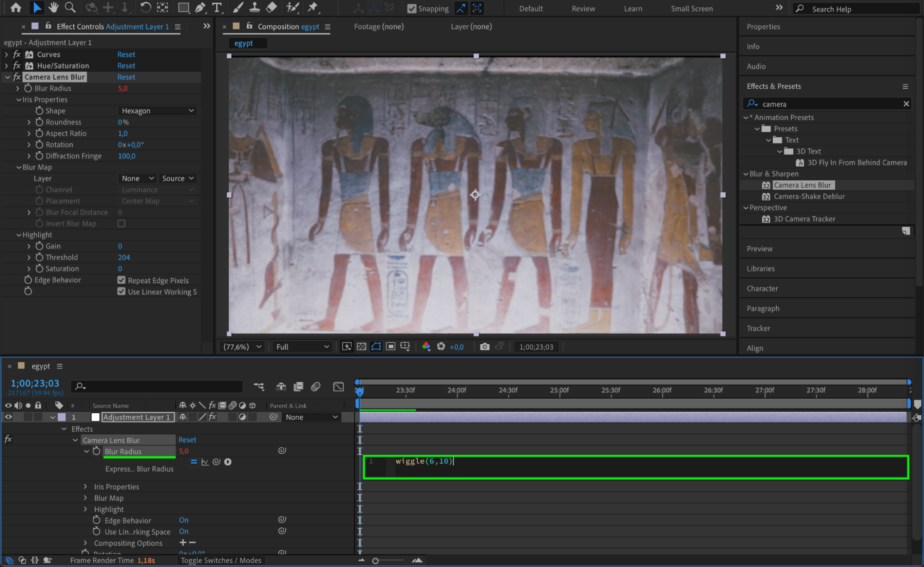Select the Hand tool
The height and width of the screenshot is (567, 924).
click(x=54, y=7)
